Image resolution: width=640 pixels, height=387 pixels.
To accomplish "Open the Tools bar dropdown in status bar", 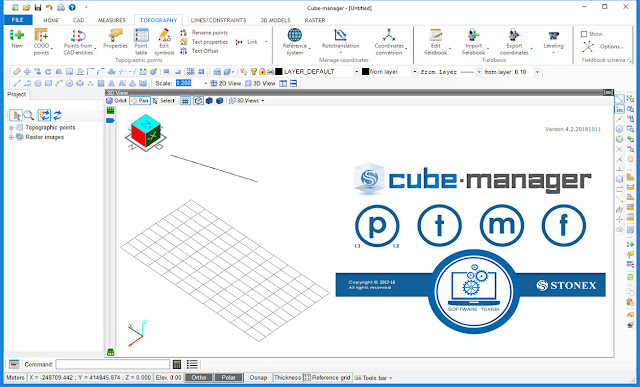I will (x=373, y=378).
